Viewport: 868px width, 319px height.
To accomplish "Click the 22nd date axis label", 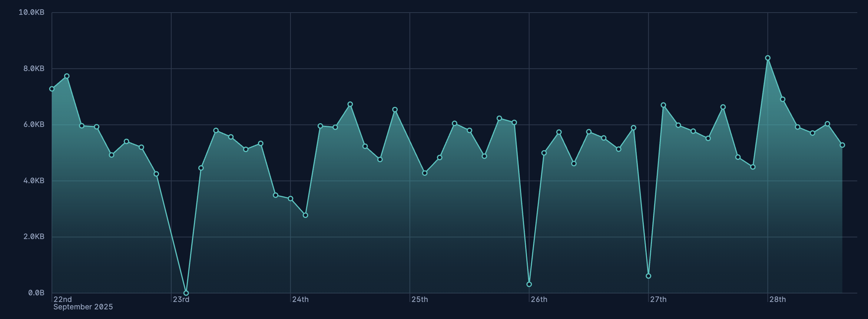I will 63,299.
